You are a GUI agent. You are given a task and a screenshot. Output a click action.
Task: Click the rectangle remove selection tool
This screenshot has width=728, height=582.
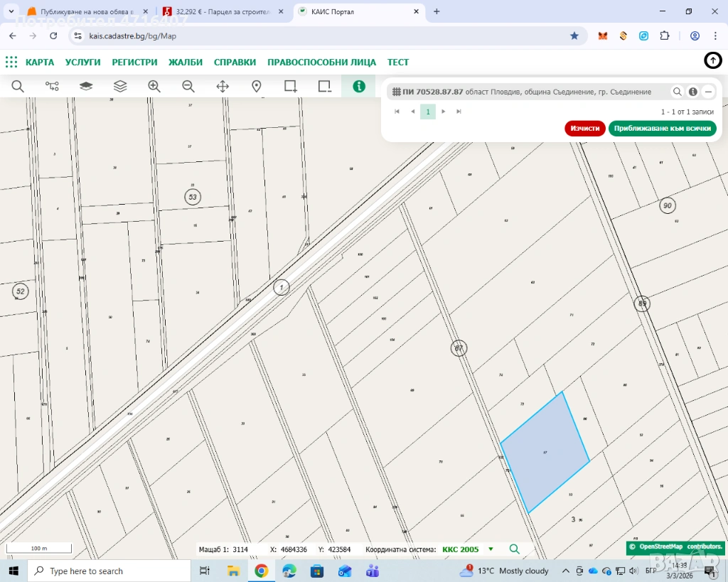pos(325,86)
